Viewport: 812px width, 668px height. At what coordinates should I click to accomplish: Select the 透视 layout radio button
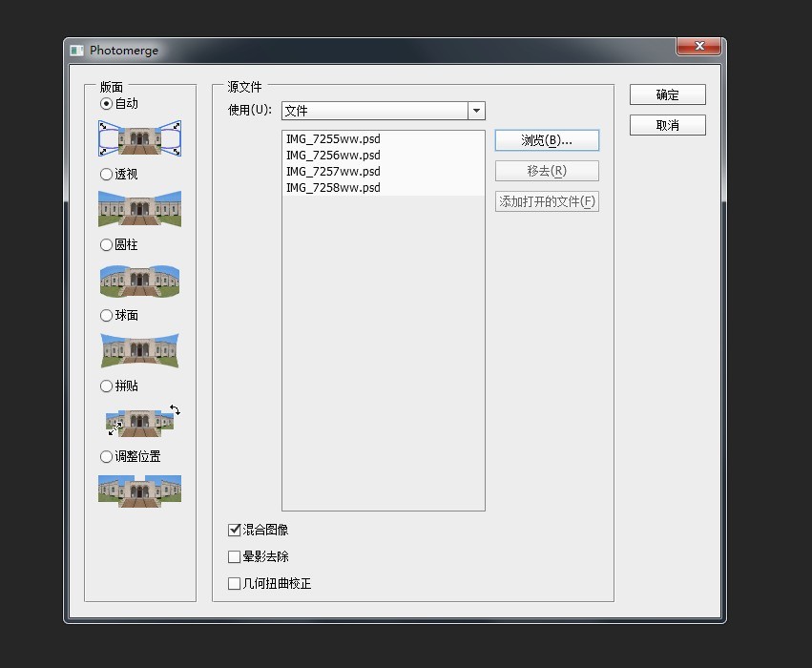coord(106,174)
